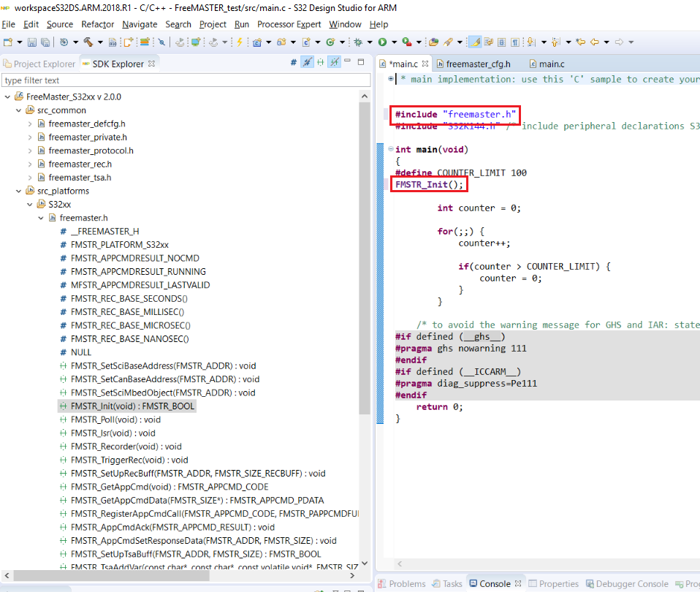This screenshot has height=592, width=700.
Task: Click scroll-down arrow in SDK Explorer
Action: pos(365,563)
